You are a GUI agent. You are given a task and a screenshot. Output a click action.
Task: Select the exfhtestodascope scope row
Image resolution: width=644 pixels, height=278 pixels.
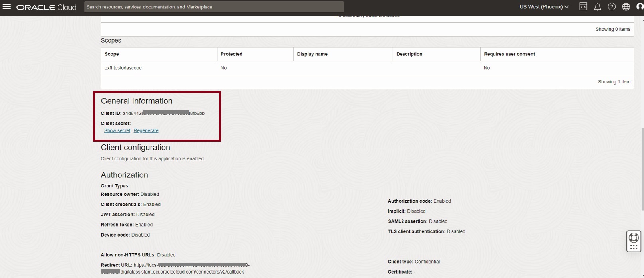point(123,68)
